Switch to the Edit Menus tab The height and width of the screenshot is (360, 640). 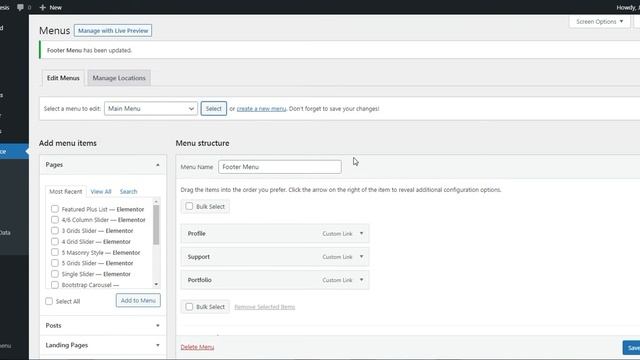(63, 78)
